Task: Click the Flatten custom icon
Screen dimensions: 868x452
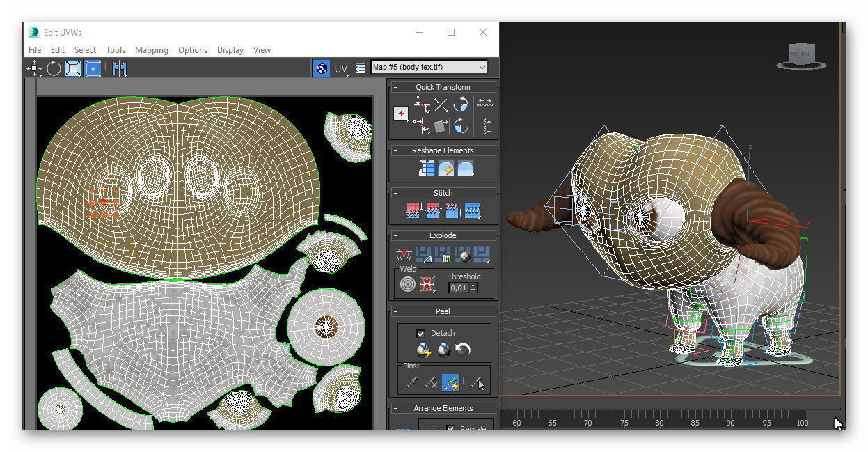Action: click(x=482, y=254)
